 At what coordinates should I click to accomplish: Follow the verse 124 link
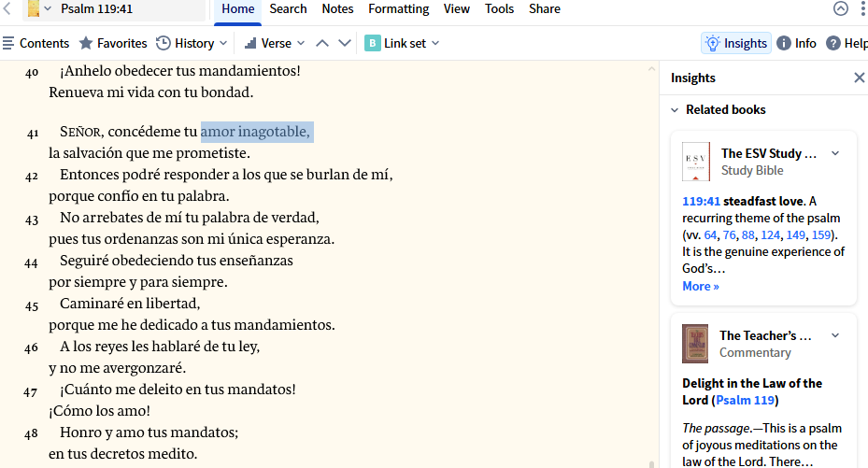click(770, 235)
